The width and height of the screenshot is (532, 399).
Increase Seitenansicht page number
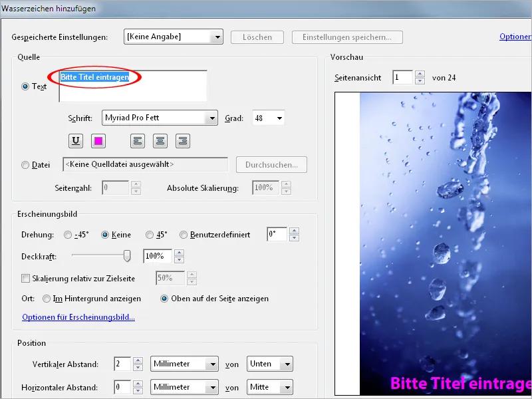click(x=420, y=74)
